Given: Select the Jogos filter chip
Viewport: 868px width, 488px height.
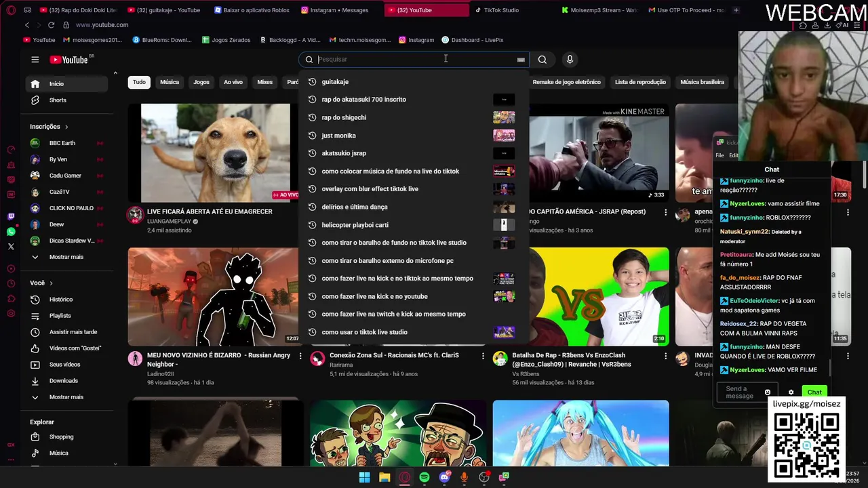Looking at the screenshot, I should click(201, 82).
